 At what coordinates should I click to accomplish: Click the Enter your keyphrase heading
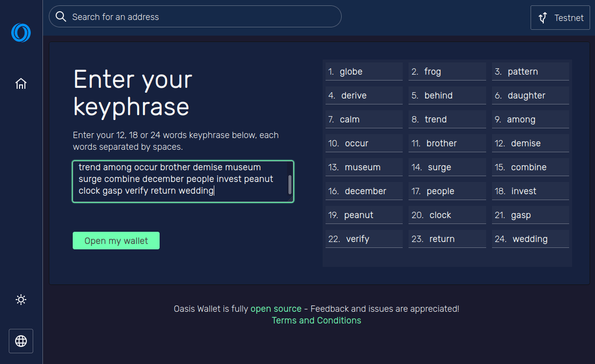click(x=132, y=93)
